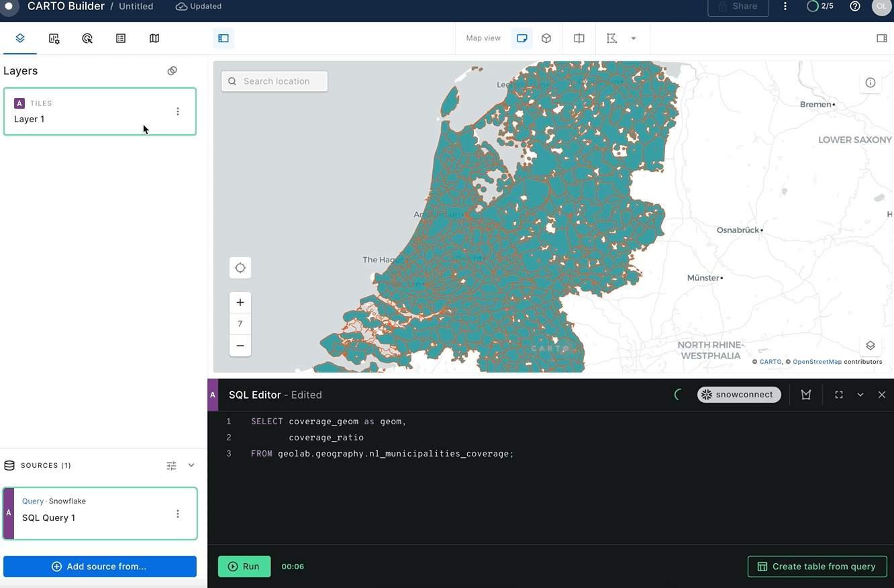Zoom in using the plus control
The height and width of the screenshot is (588, 894).
(240, 301)
